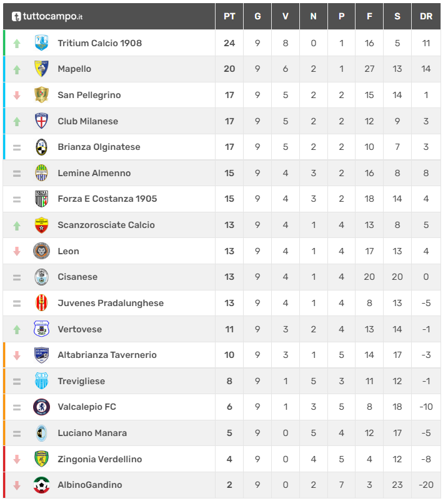
Task: Sort by the PT column header
Action: coord(229,16)
